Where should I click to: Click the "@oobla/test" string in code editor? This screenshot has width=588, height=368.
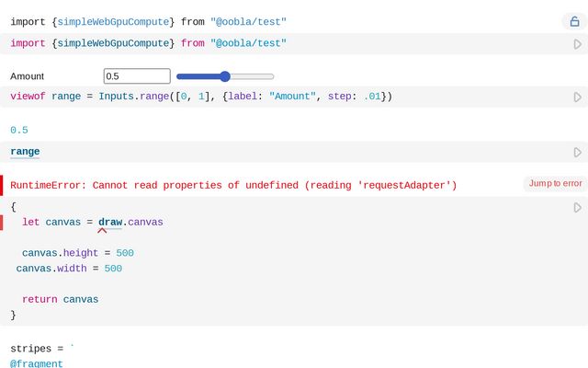(x=248, y=43)
